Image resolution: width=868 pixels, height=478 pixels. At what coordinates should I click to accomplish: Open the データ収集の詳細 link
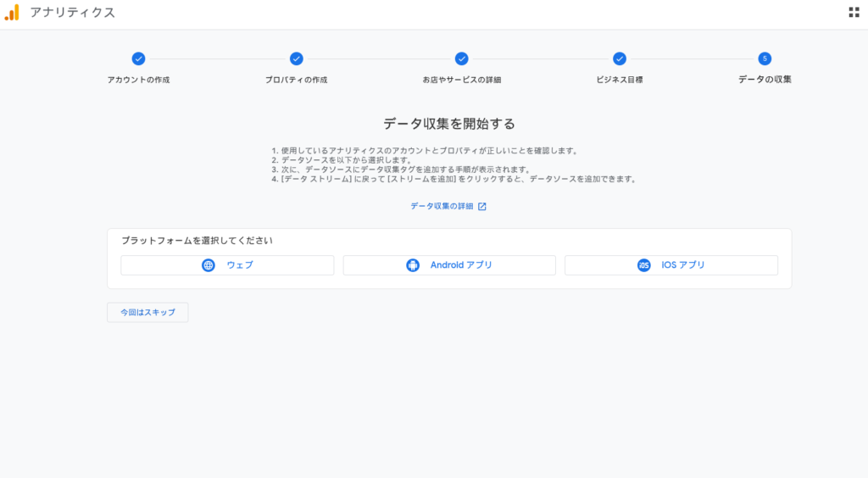point(442,206)
